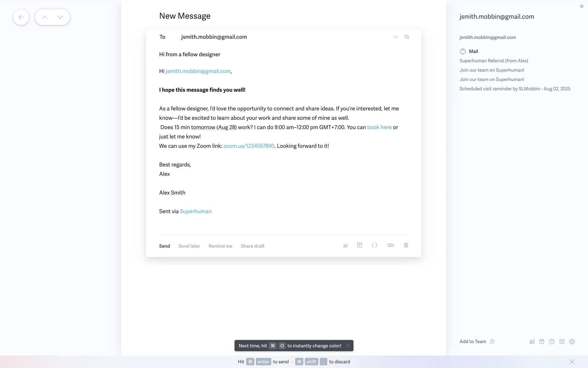Click the "book here" link
588x368 pixels.
pos(379,127)
